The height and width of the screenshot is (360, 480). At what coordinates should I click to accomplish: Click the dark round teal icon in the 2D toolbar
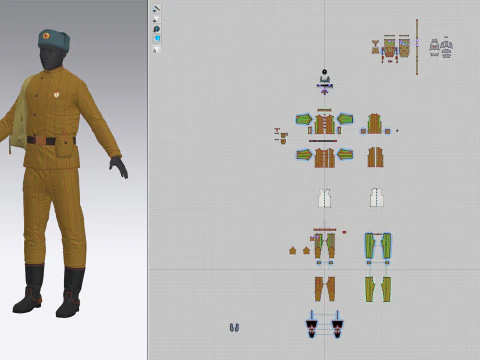pos(156,29)
